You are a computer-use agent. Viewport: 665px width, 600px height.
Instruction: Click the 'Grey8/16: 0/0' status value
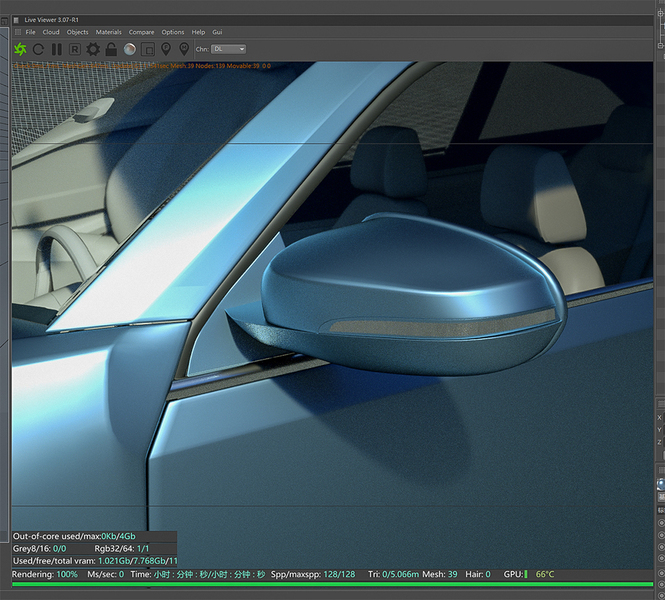tap(39, 548)
